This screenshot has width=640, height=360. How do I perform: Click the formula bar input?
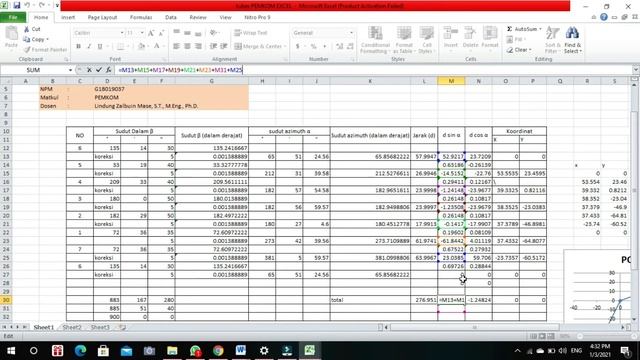pyautogui.click(x=373, y=70)
